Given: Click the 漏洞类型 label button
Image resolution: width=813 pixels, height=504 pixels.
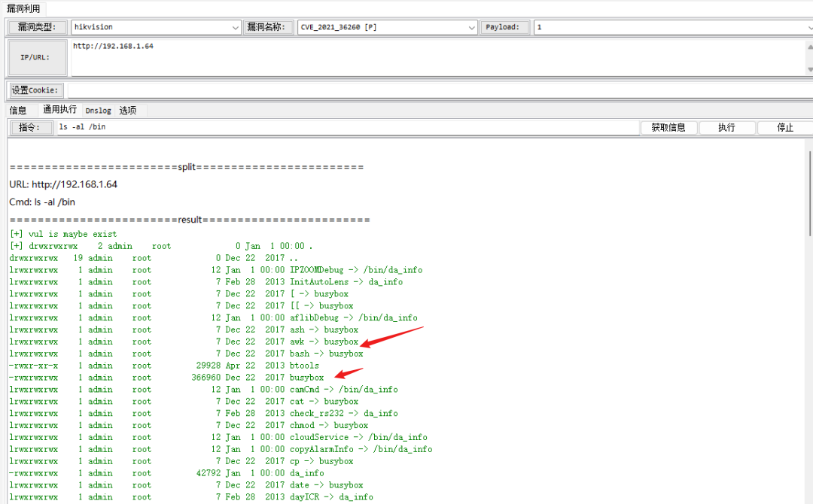Looking at the screenshot, I should tap(38, 27).
